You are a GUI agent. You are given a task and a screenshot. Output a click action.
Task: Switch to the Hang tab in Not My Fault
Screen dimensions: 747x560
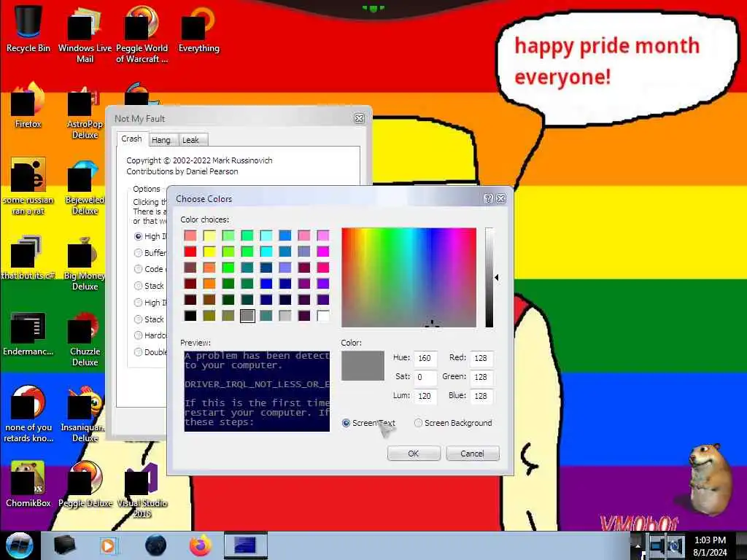pos(161,140)
